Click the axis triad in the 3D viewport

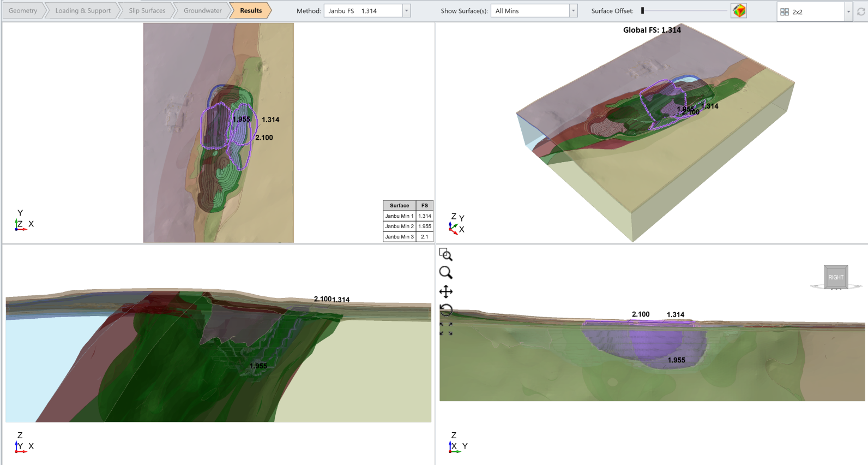pyautogui.click(x=457, y=224)
